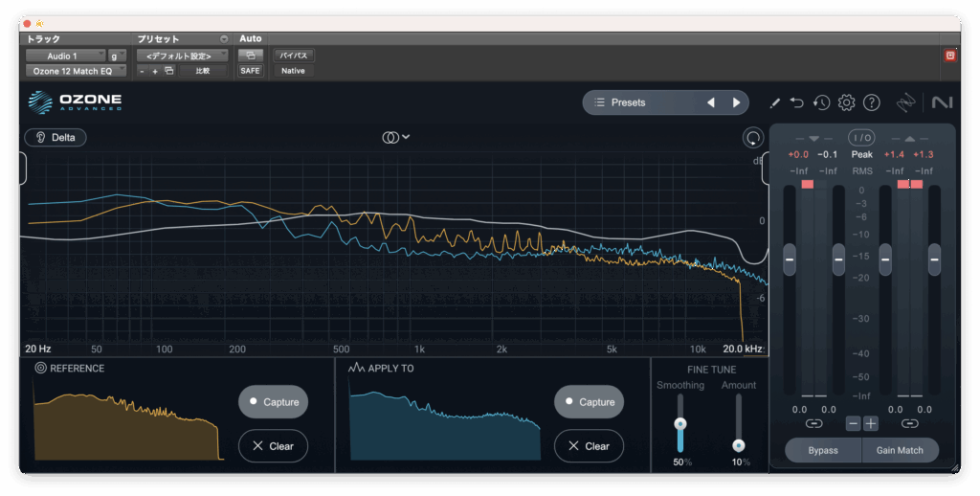Image resolution: width=980 pixels, height=496 pixels.
Task: Select the next preset arrow
Action: (736, 102)
